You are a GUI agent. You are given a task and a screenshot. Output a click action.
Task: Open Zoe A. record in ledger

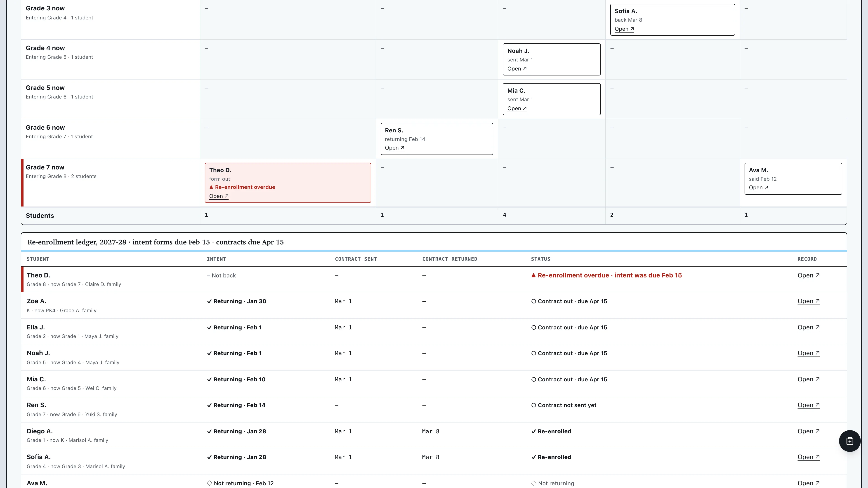[808, 301]
